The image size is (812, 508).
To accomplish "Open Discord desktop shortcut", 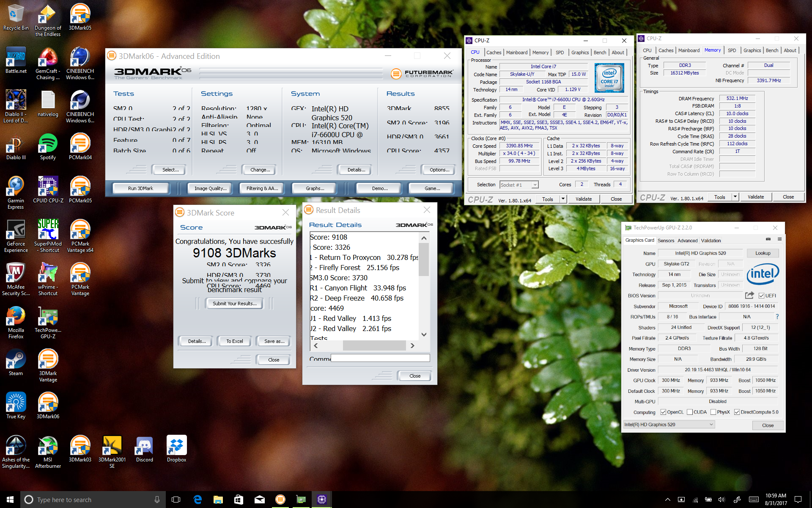I will [144, 449].
